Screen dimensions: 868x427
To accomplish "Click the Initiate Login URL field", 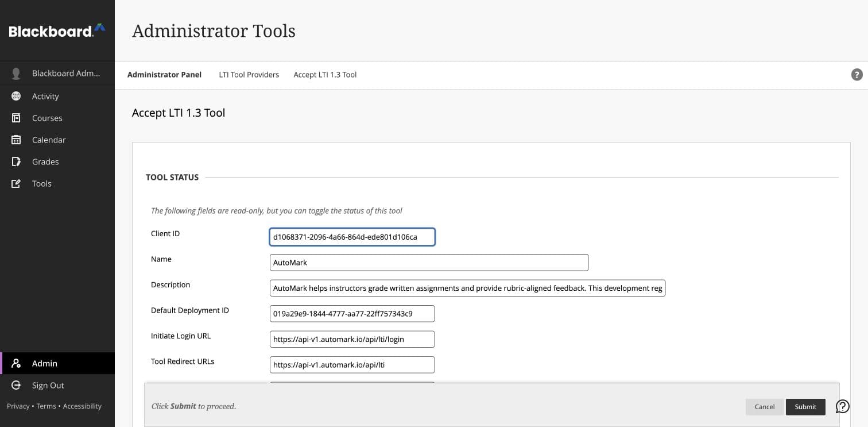I will 352,339.
